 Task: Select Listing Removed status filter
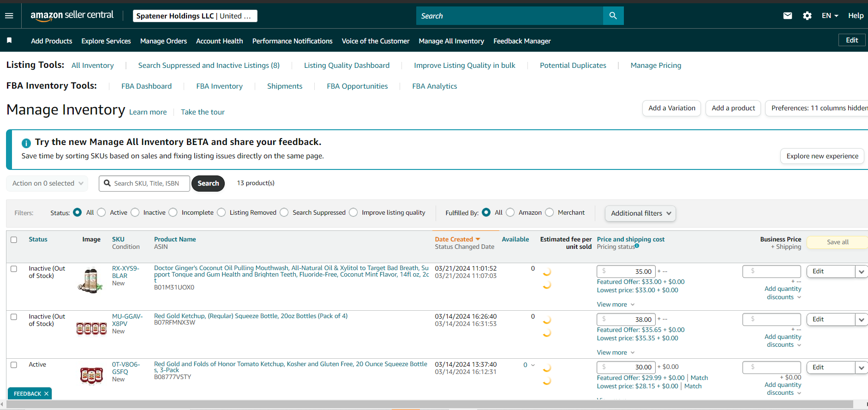(221, 212)
